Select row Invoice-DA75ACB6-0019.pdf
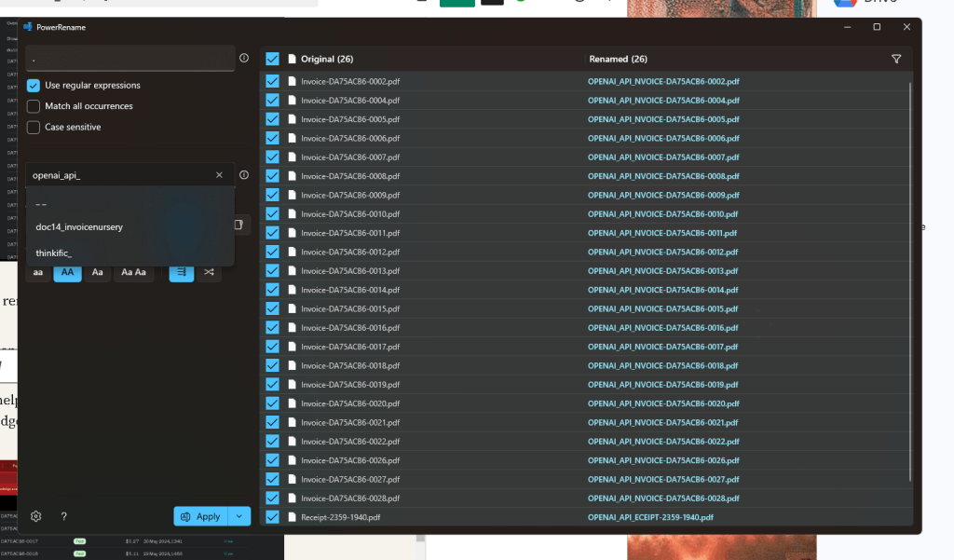This screenshot has height=560, width=954. (587, 385)
